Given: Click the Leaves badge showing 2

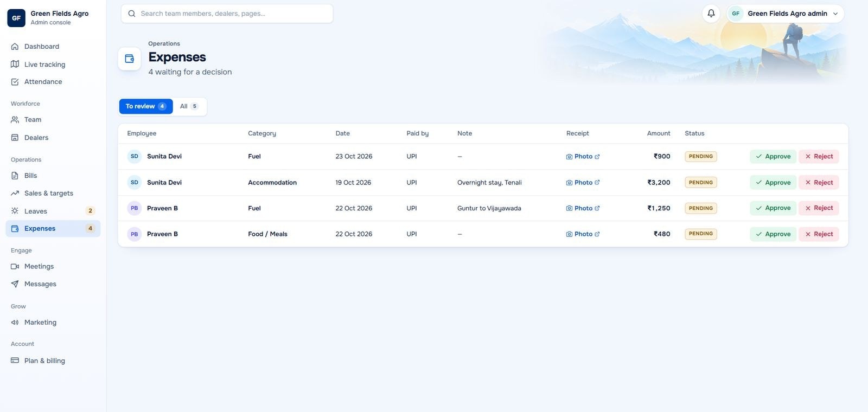Looking at the screenshot, I should 90,211.
